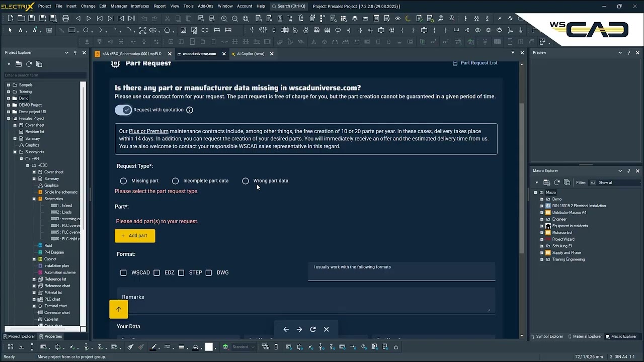Close the wscaduniverse.com tab
Viewport: 644px width, 362px height.
pyautogui.click(x=224, y=54)
